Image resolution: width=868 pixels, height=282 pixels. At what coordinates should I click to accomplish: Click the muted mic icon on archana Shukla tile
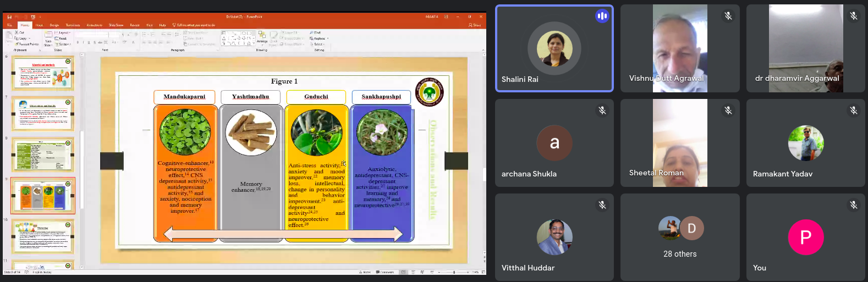(602, 110)
